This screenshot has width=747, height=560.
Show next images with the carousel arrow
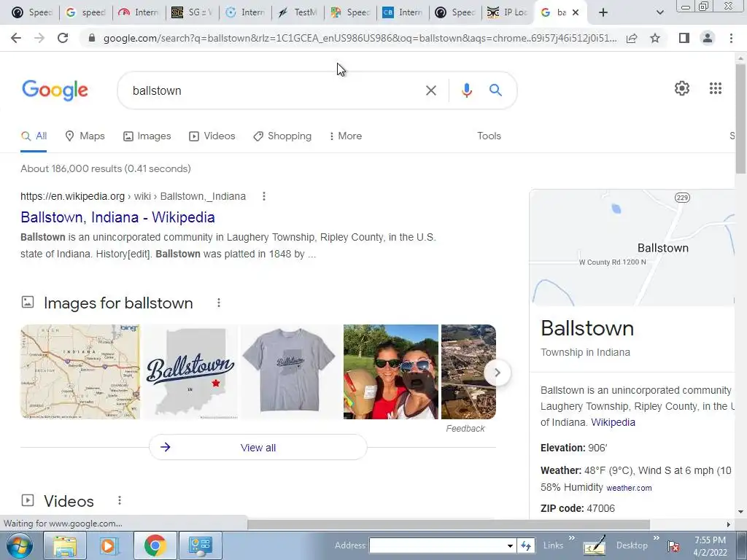pos(497,373)
